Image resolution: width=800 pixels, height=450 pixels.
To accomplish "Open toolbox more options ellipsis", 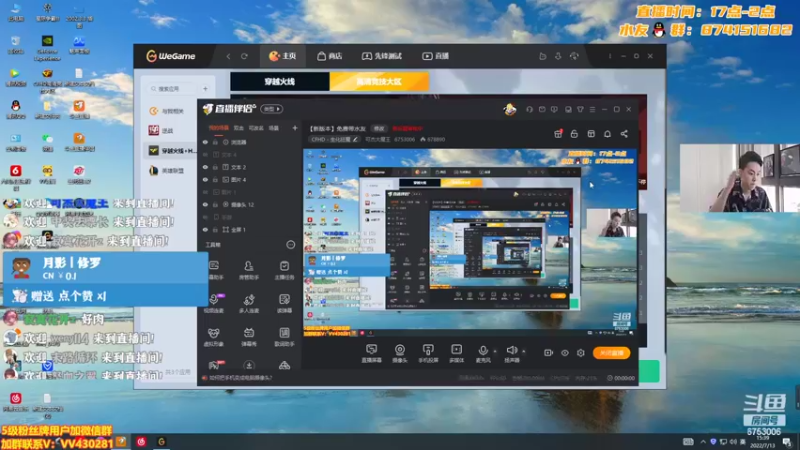I will pyautogui.click(x=290, y=245).
